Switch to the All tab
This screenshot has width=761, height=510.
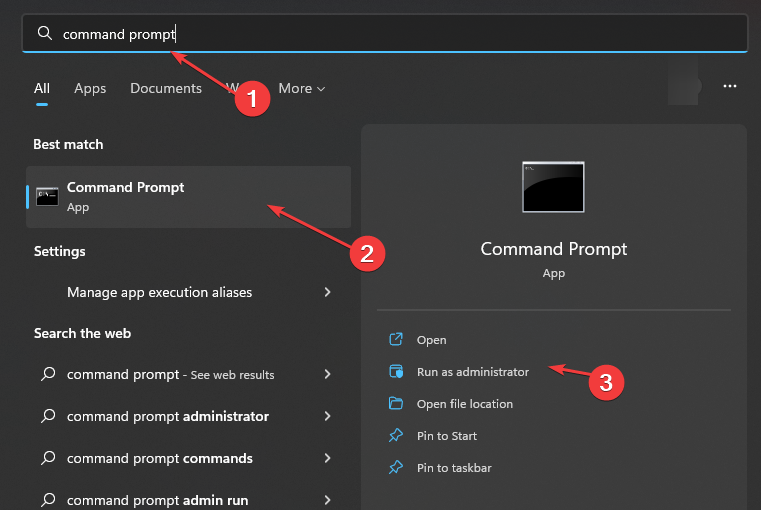tap(42, 88)
